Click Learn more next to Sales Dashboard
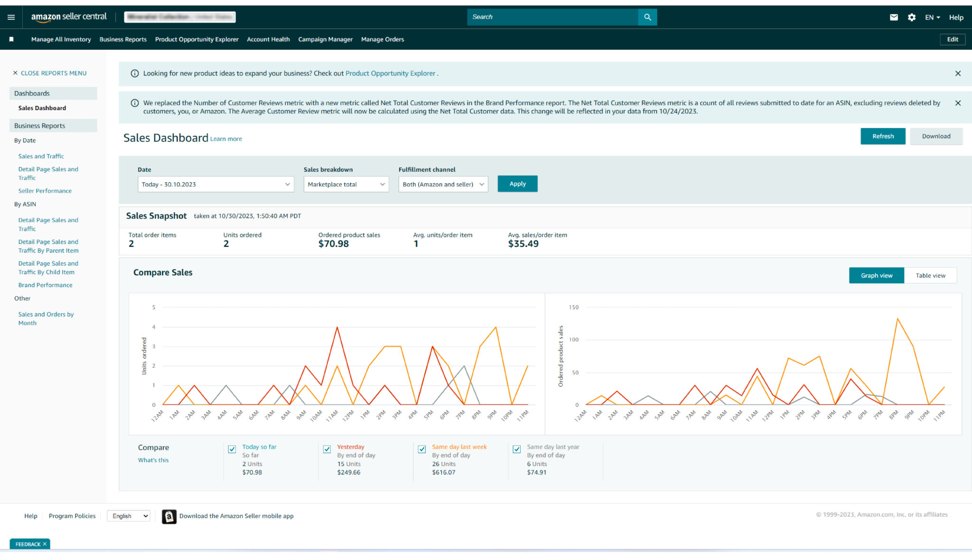 (226, 139)
